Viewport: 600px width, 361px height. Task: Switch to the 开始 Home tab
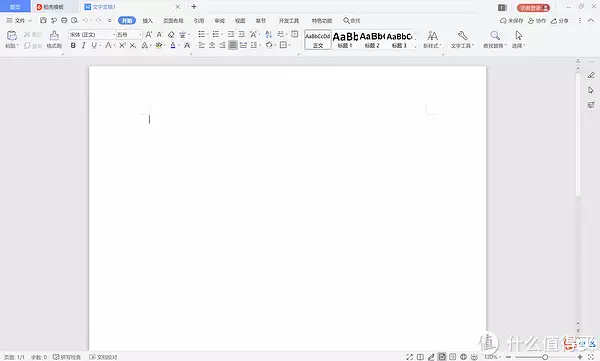(x=127, y=20)
